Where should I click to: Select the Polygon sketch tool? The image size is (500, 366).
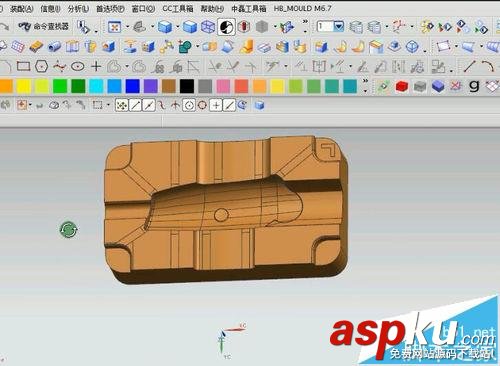point(42,67)
